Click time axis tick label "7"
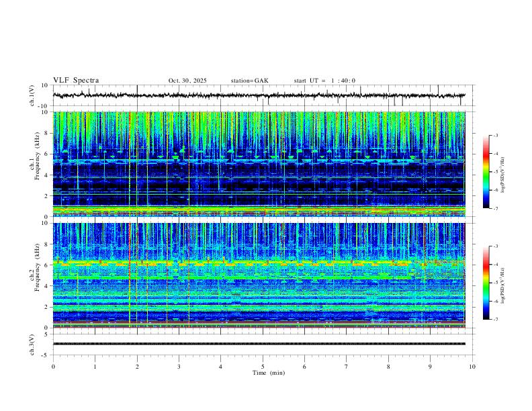 (x=347, y=367)
